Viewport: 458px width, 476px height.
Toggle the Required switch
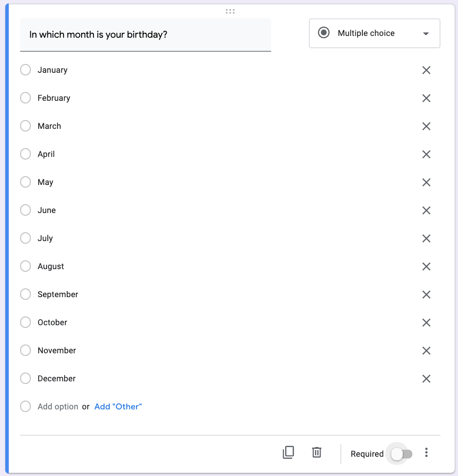[401, 454]
